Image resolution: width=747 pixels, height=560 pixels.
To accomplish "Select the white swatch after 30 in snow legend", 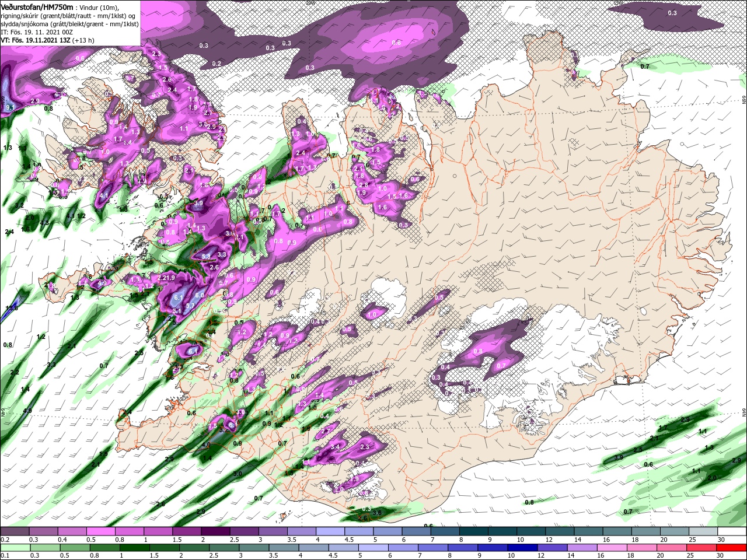I will (x=733, y=532).
